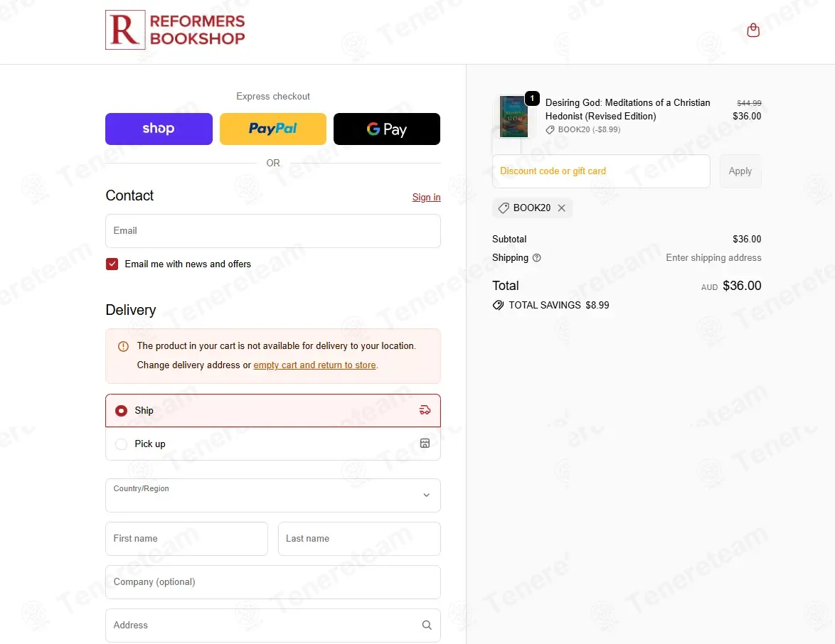The image size is (835, 644).
Task: Focus the First name field
Action: click(x=186, y=539)
